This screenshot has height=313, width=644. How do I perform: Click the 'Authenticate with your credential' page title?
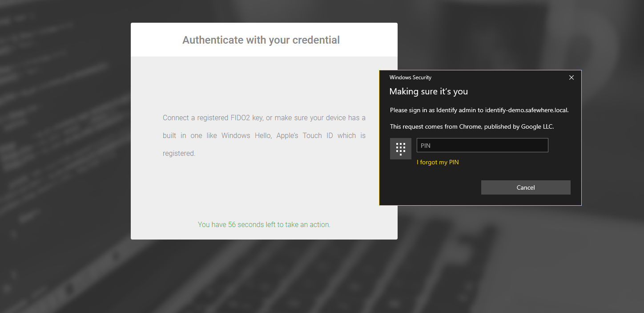(261, 40)
